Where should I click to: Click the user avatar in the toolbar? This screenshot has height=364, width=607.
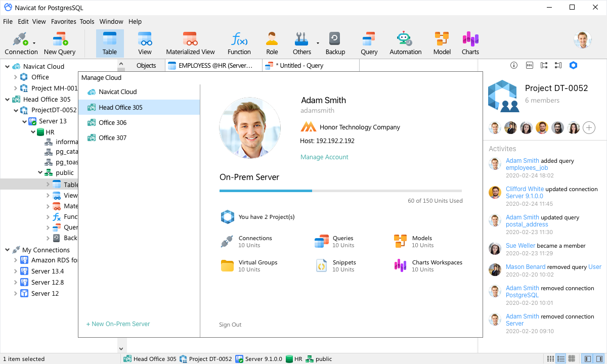583,40
